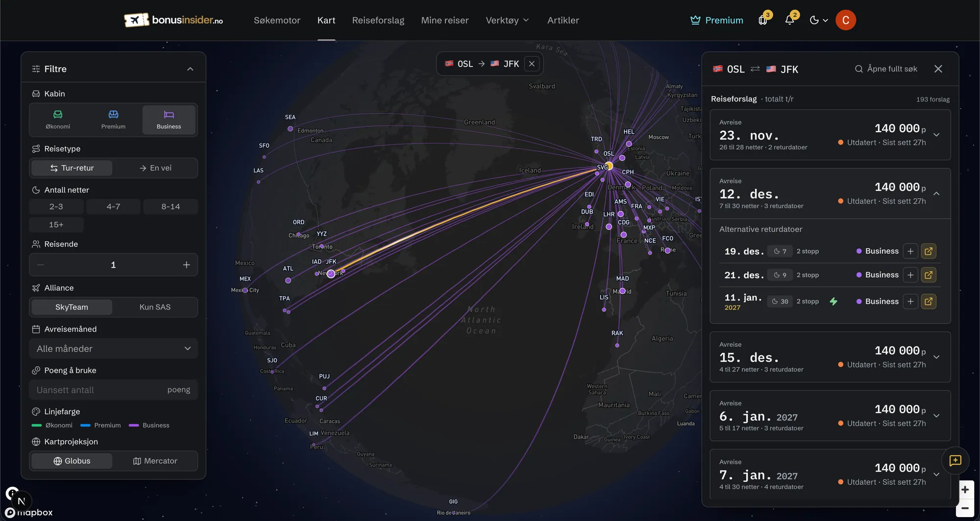
Task: Select Kun SAS alliance option
Action: point(155,307)
